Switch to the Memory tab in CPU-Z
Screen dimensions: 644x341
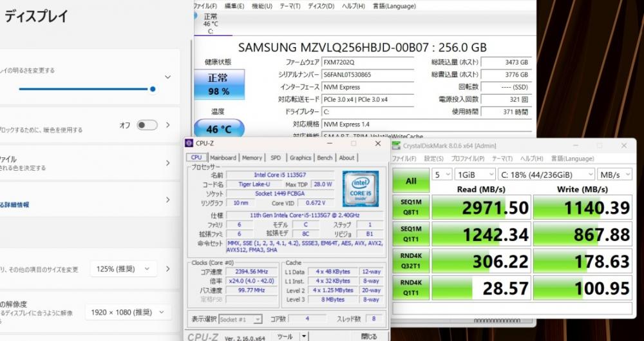tap(252, 157)
